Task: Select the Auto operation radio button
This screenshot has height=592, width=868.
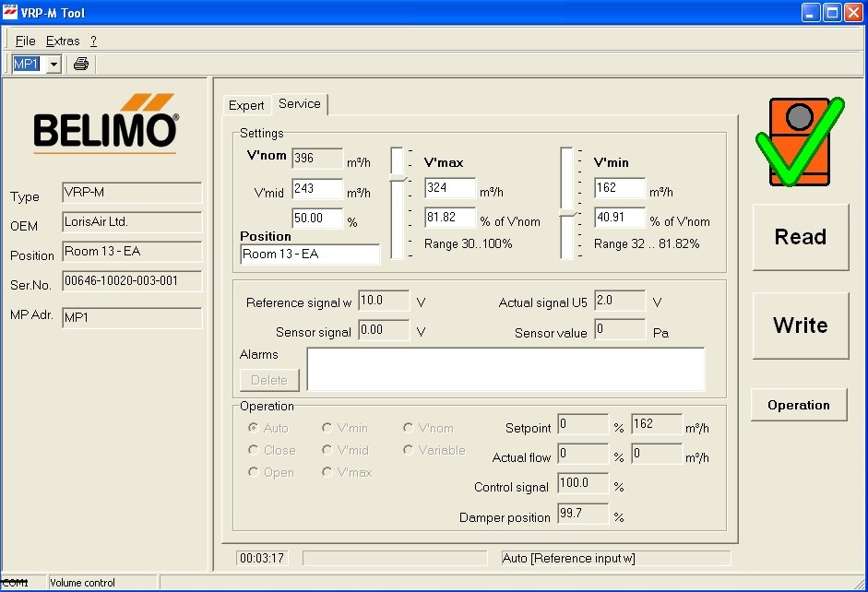Action: (x=254, y=428)
